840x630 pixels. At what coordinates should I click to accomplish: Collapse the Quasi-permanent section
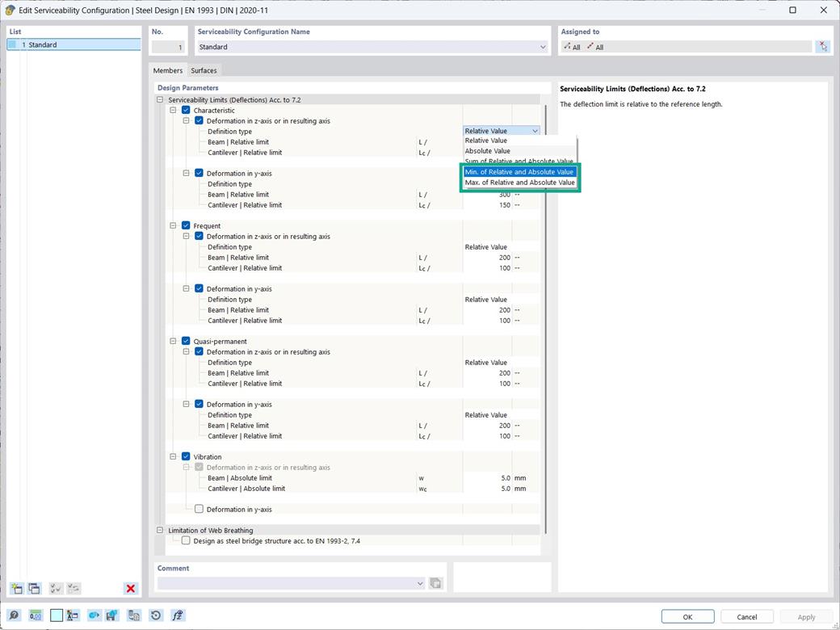click(x=172, y=341)
